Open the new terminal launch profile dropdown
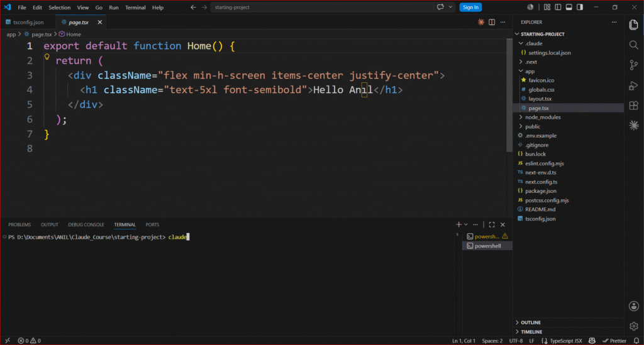Screen dimensions: 644x345 click(466, 224)
